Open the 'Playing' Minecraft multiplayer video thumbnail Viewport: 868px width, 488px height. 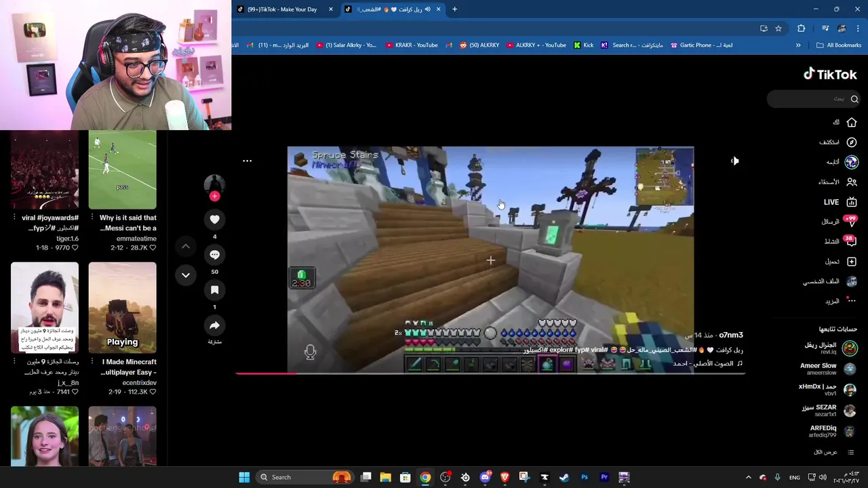point(122,307)
